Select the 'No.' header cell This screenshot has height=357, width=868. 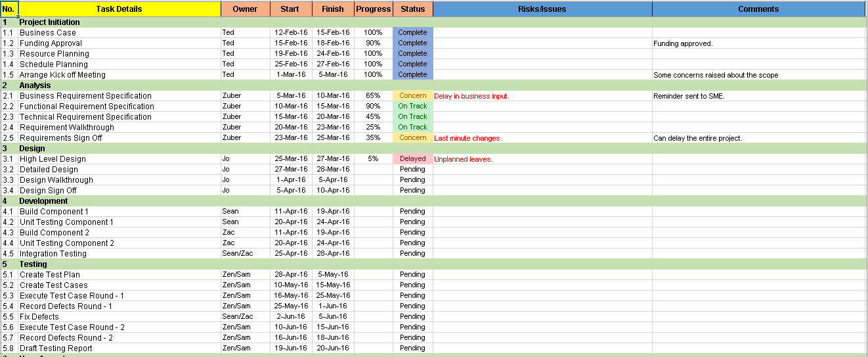pyautogui.click(x=9, y=9)
